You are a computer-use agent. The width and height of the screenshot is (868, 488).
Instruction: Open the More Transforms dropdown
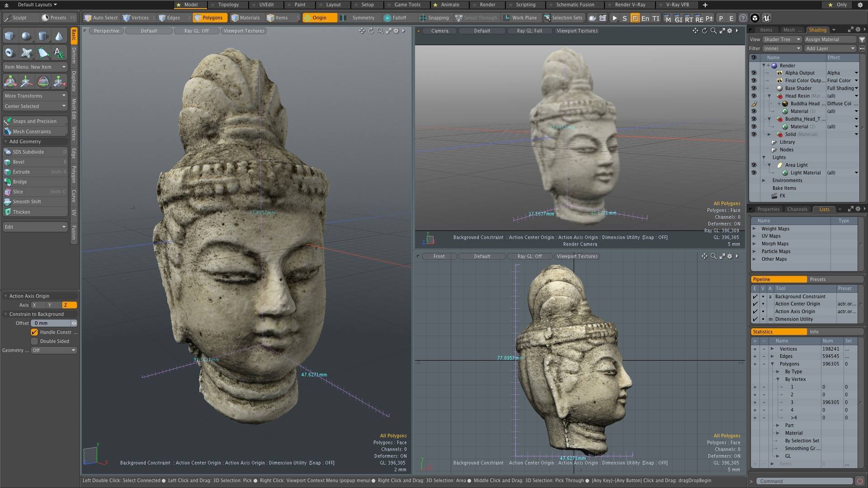click(35, 96)
